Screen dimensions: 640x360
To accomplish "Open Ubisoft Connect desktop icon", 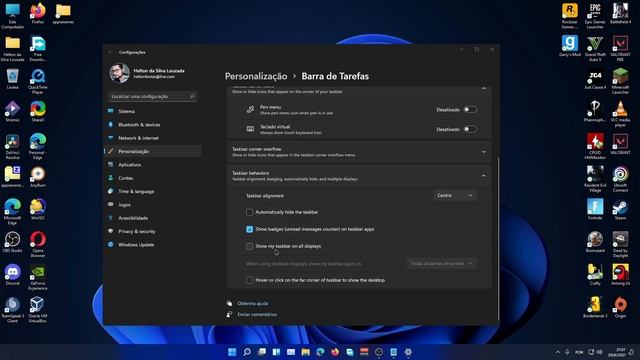I will click(x=620, y=179).
